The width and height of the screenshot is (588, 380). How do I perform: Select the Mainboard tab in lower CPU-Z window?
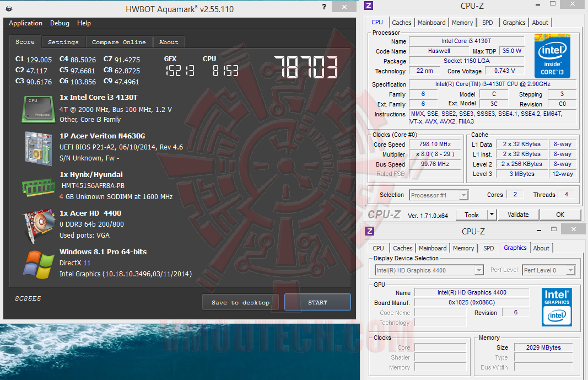[x=433, y=248]
